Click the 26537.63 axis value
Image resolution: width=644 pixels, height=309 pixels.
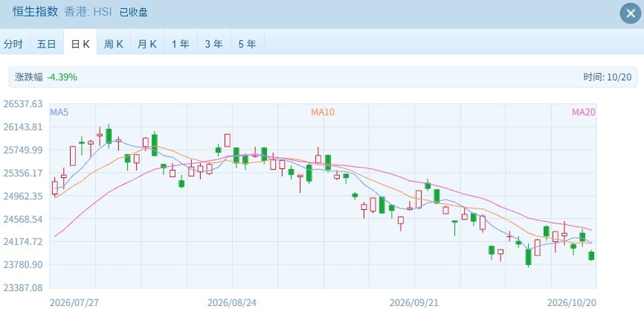coord(23,103)
